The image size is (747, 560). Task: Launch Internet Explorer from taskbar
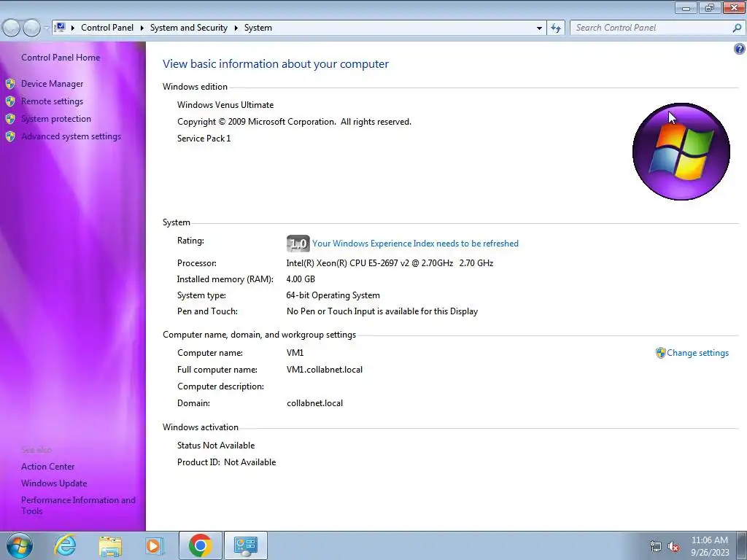coord(65,545)
